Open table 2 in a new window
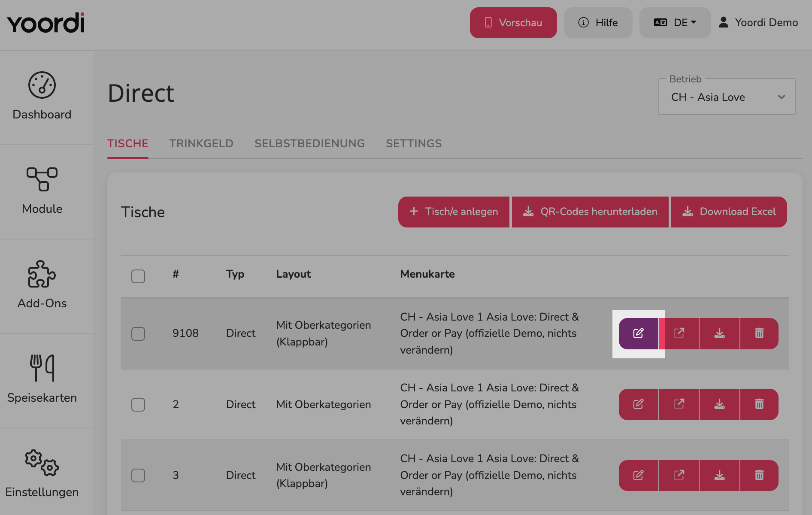 click(679, 404)
